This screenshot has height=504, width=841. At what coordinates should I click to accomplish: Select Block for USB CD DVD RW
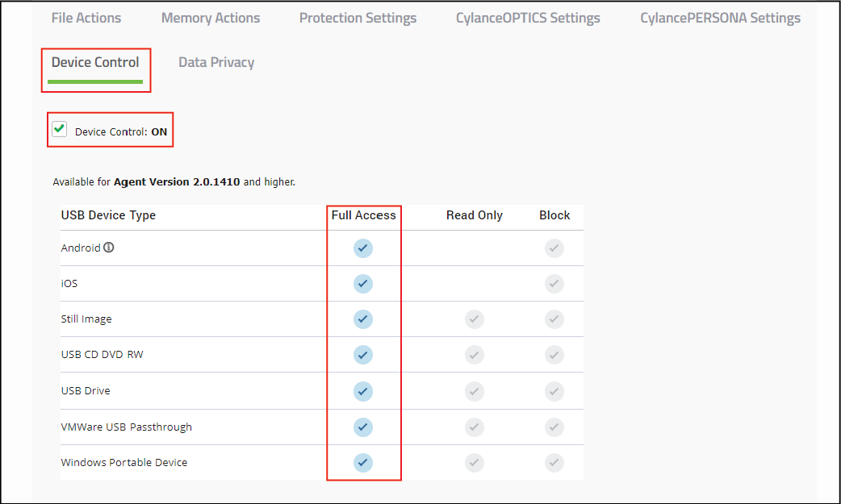point(554,355)
